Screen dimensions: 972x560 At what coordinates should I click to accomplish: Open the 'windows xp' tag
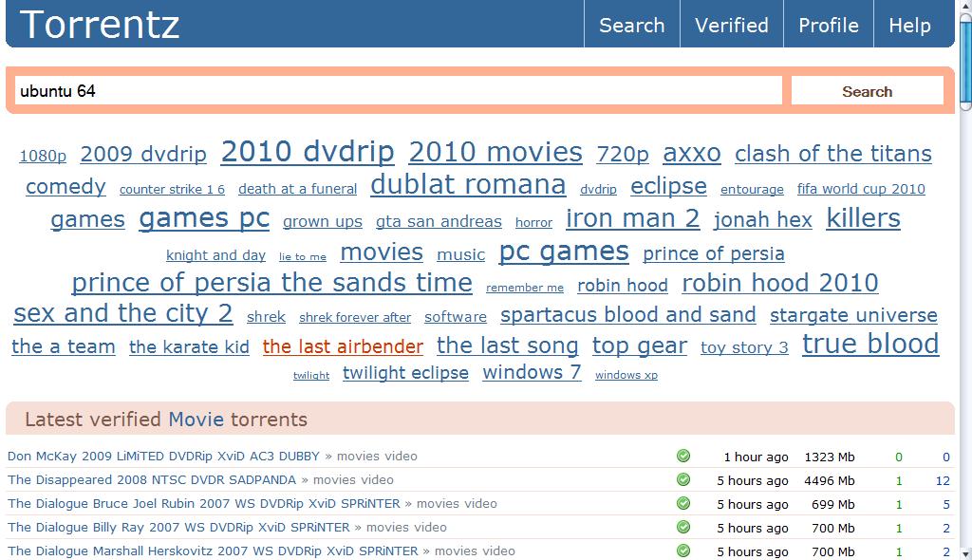(x=626, y=375)
